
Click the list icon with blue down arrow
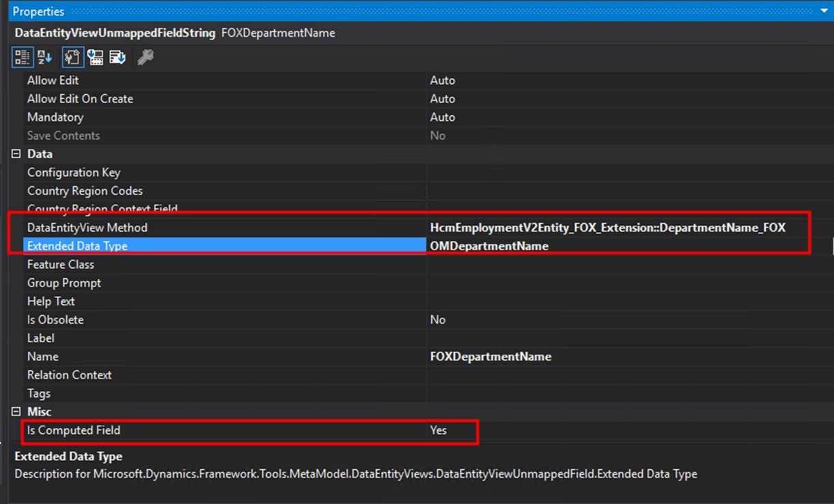coord(117,58)
